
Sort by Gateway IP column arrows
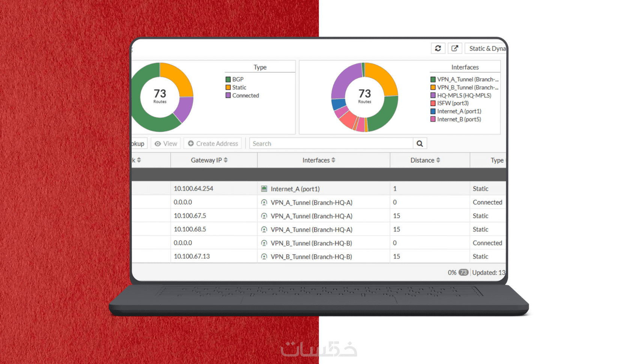(226, 160)
